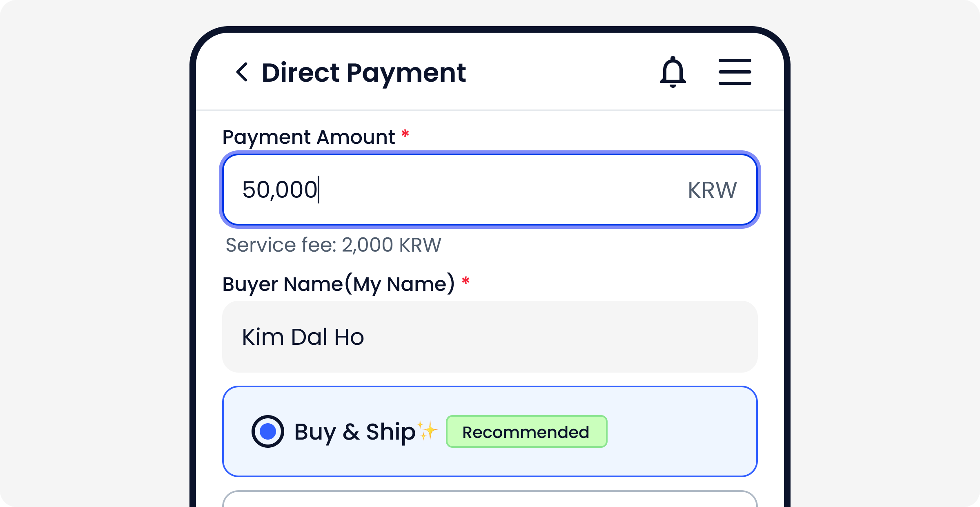Go back using the left chevron

click(242, 72)
